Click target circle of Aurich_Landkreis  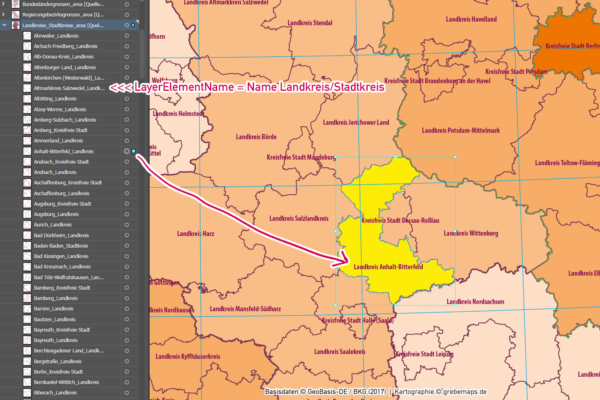(127, 225)
